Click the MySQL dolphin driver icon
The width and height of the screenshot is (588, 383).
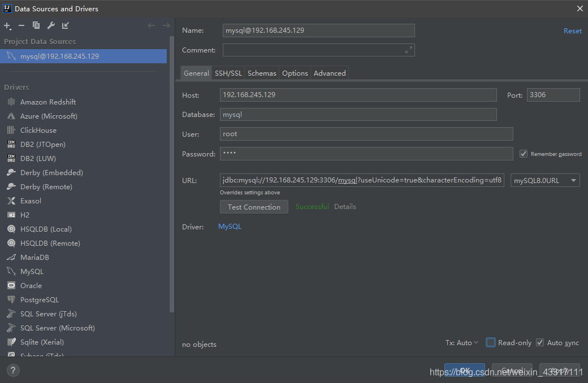11,271
